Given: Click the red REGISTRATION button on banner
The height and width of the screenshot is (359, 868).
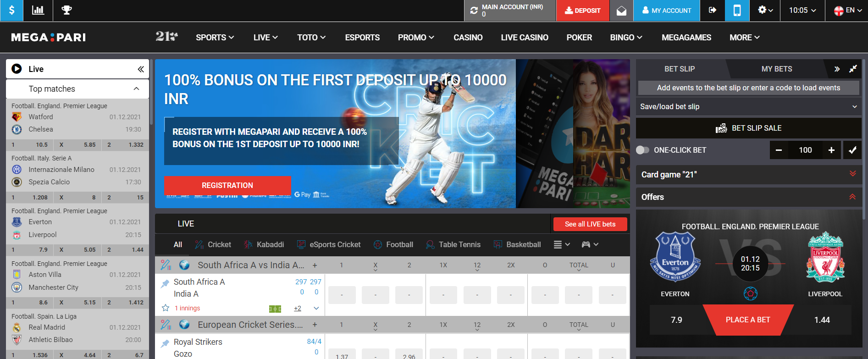Looking at the screenshot, I should 227,185.
